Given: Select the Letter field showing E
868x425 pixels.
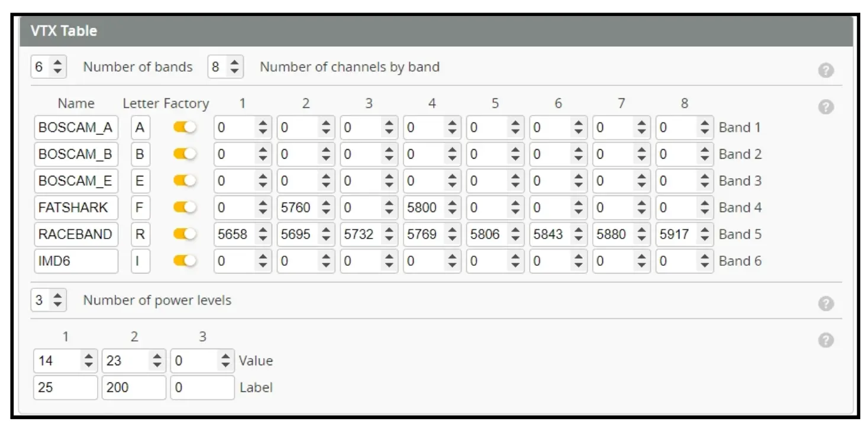Looking at the screenshot, I should 140,181.
